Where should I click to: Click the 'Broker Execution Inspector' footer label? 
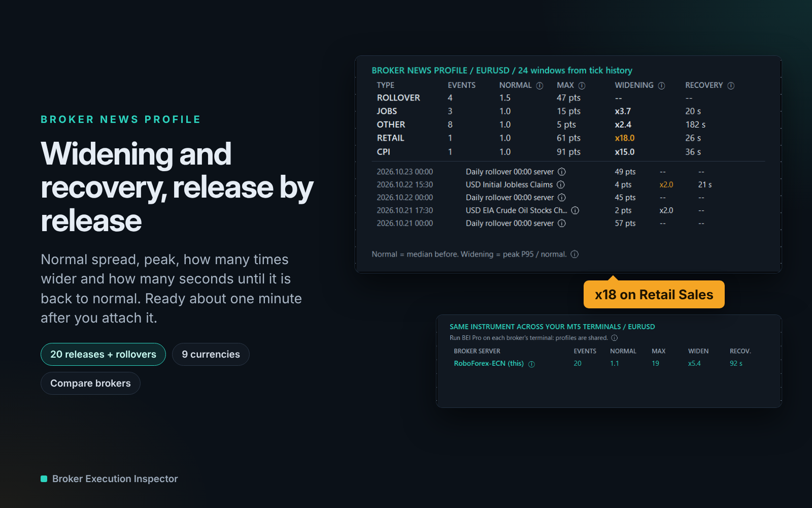click(115, 479)
